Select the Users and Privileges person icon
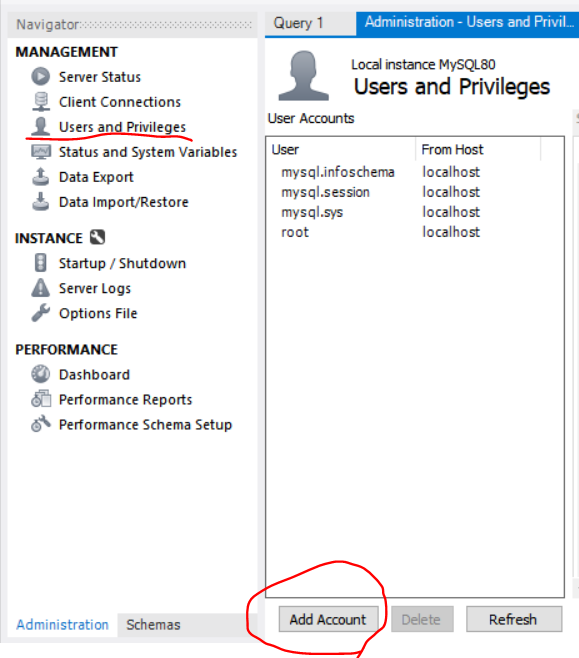 pos(41,126)
